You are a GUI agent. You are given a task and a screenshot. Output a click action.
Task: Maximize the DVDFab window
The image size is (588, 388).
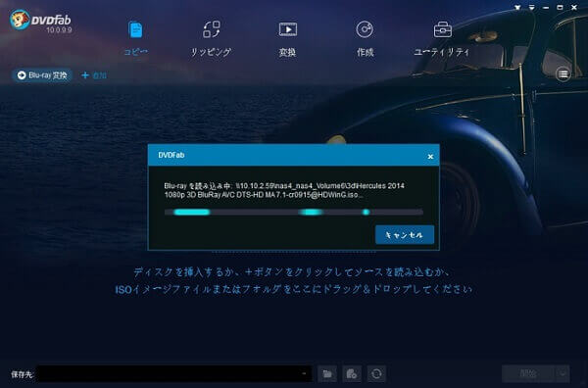tap(560, 8)
